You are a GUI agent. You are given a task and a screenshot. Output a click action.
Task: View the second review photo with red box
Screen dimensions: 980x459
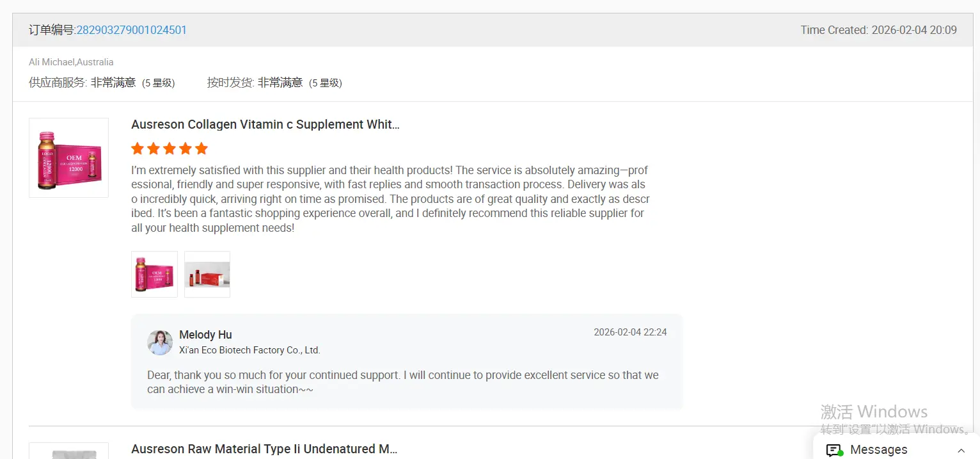point(207,274)
